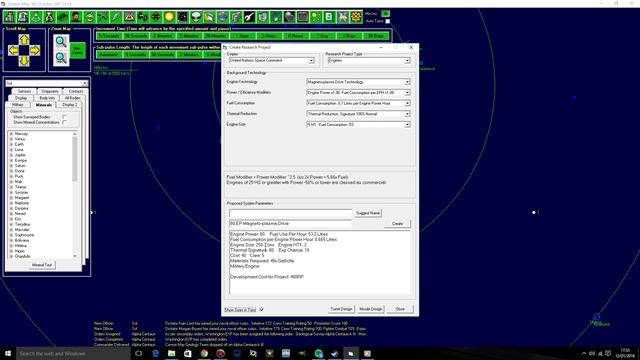Expand the Earth tree node
The image size is (640, 360).
pos(11,144)
